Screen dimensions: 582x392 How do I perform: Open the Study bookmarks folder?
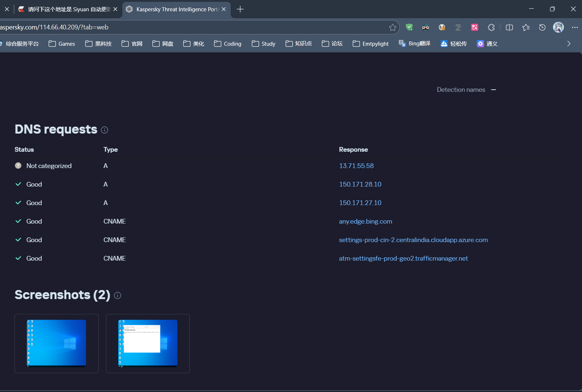click(264, 44)
